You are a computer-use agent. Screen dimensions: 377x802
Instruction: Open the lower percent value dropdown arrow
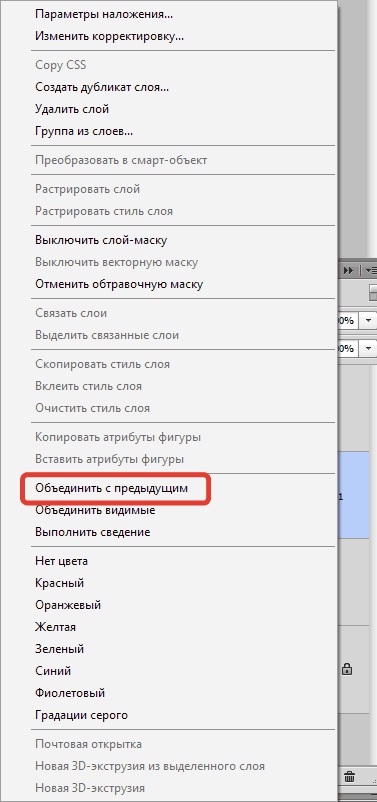coord(369,348)
